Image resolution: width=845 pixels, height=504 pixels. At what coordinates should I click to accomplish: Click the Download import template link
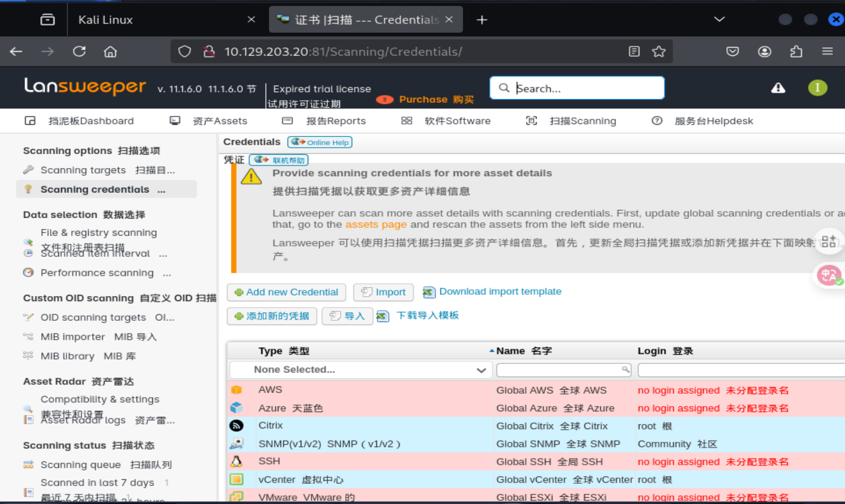click(501, 292)
